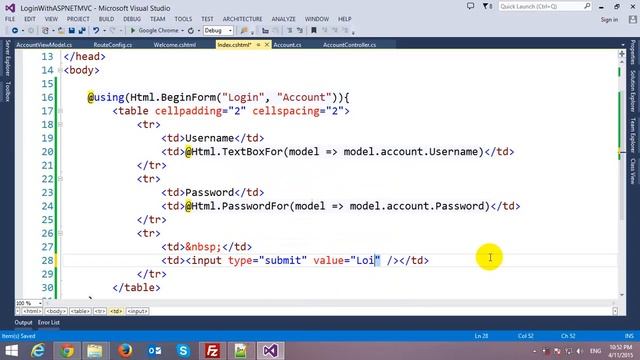The width and height of the screenshot is (640, 360).
Task: Click the Quick Launch search magnifier icon
Action: point(587,6)
